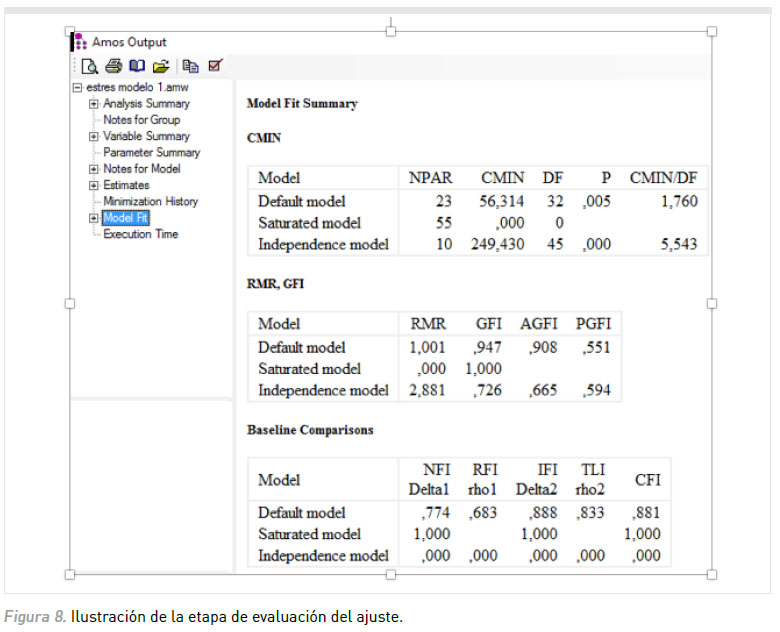Click AGFI value ,665
Viewport: 780px width, 632px height.
click(x=543, y=390)
